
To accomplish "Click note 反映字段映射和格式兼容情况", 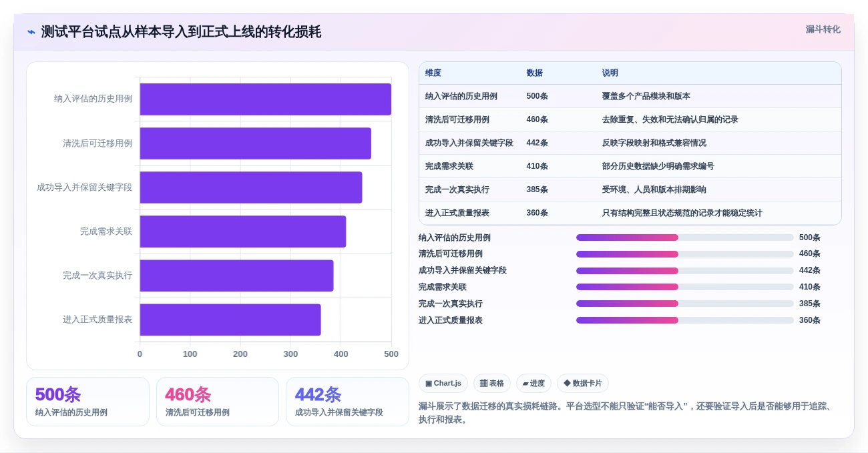I will point(654,143).
